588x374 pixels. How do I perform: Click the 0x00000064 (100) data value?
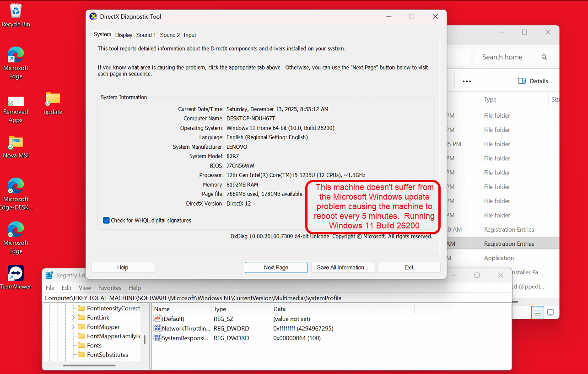point(297,338)
